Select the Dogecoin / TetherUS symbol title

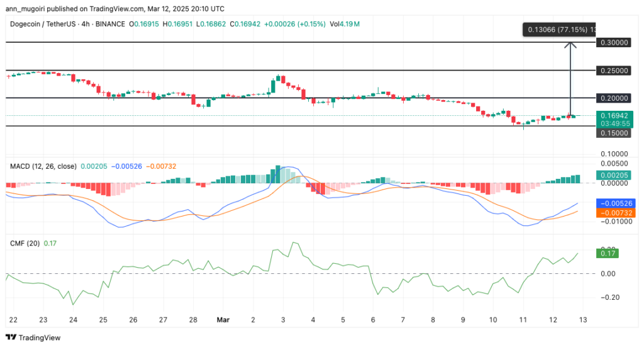point(44,23)
